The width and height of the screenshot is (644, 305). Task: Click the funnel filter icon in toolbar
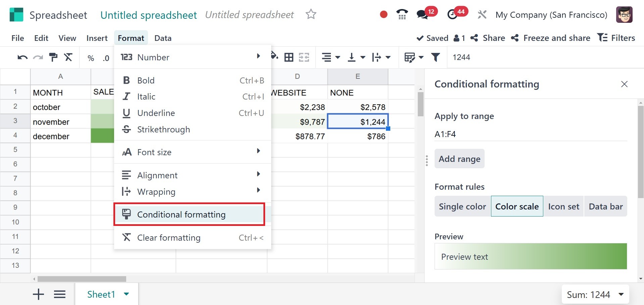tap(435, 57)
